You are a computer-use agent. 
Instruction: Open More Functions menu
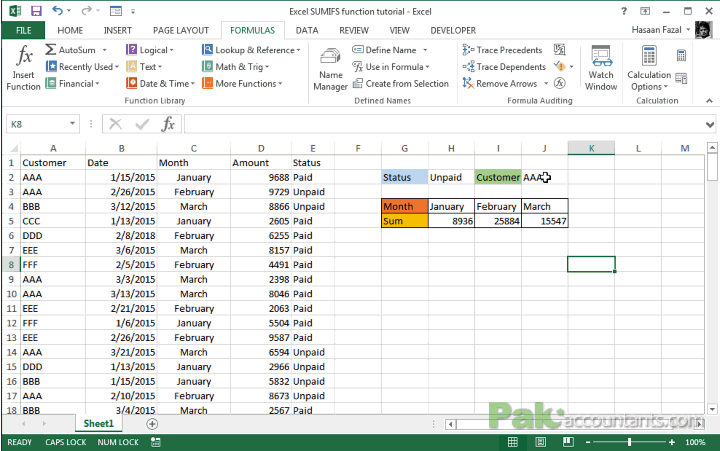point(242,84)
